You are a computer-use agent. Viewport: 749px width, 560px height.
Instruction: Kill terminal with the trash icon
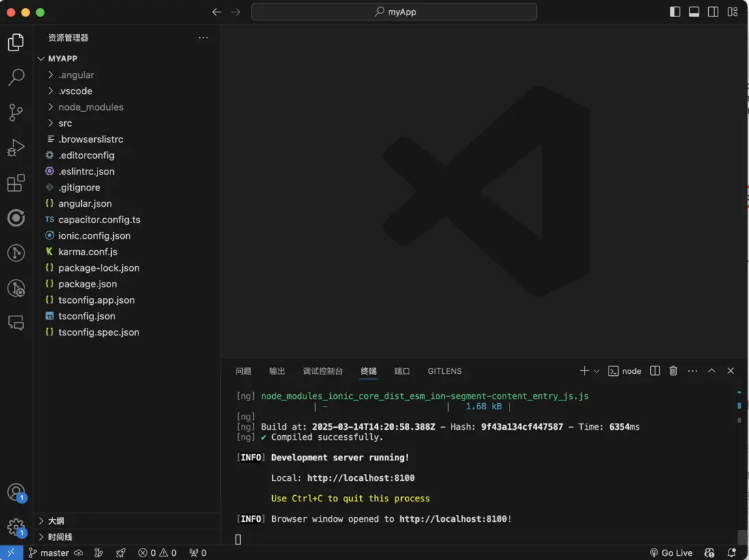pyautogui.click(x=673, y=371)
